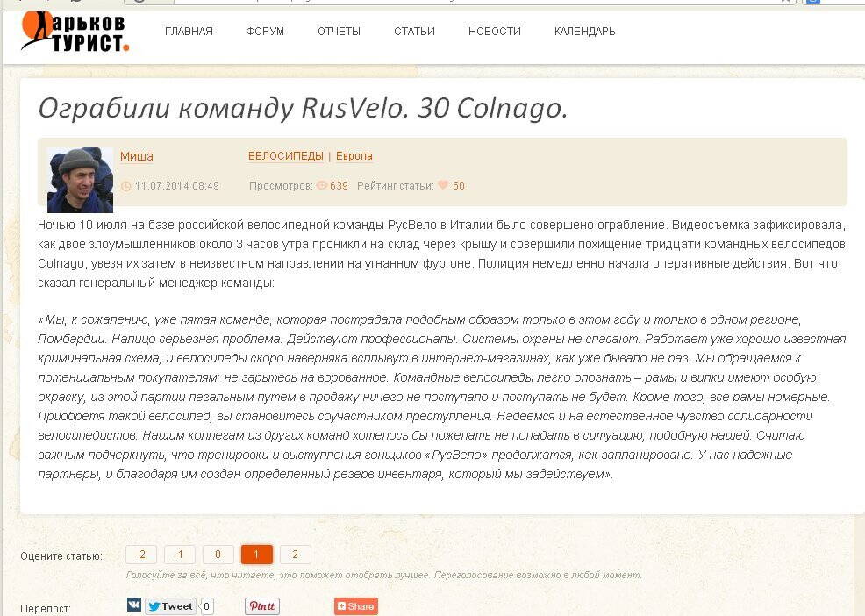Screen dimensions: 865x616
Task: Open the ОТЧЕТЫ menu item
Action: click(339, 32)
